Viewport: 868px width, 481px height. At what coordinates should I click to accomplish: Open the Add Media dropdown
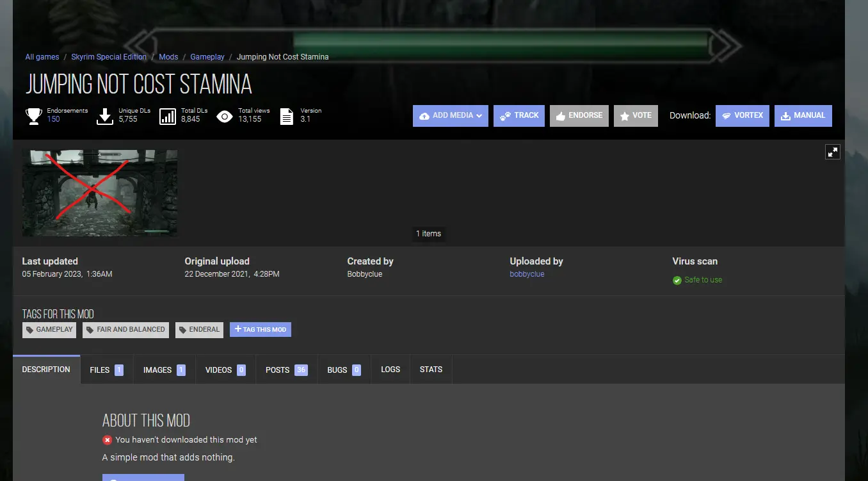tap(451, 116)
